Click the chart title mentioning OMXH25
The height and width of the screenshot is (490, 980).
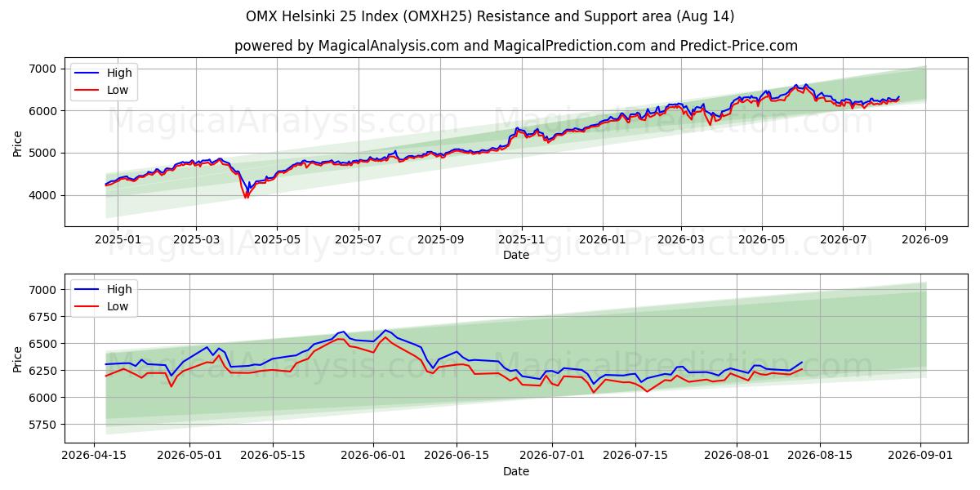490,16
